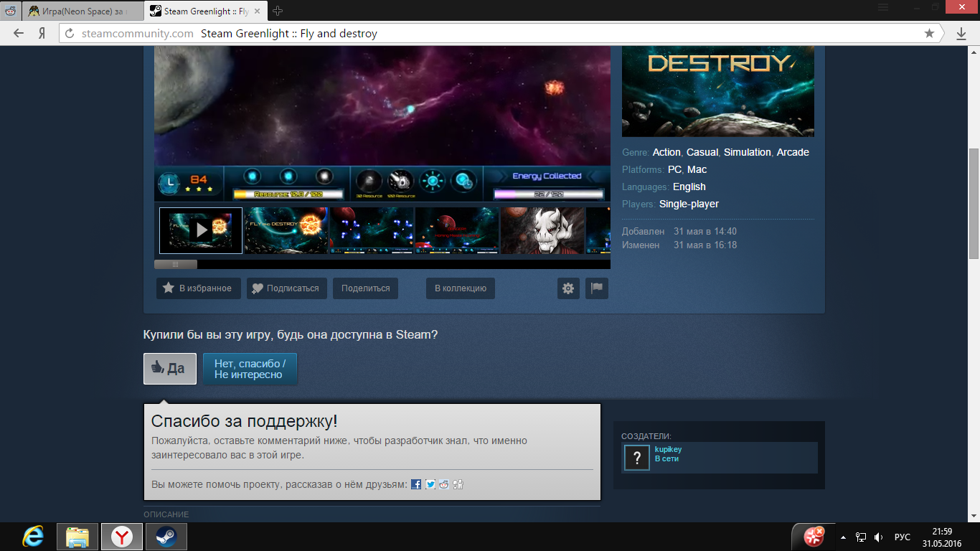Share the project on Twitter
This screenshot has width=980, height=551.
[430, 484]
